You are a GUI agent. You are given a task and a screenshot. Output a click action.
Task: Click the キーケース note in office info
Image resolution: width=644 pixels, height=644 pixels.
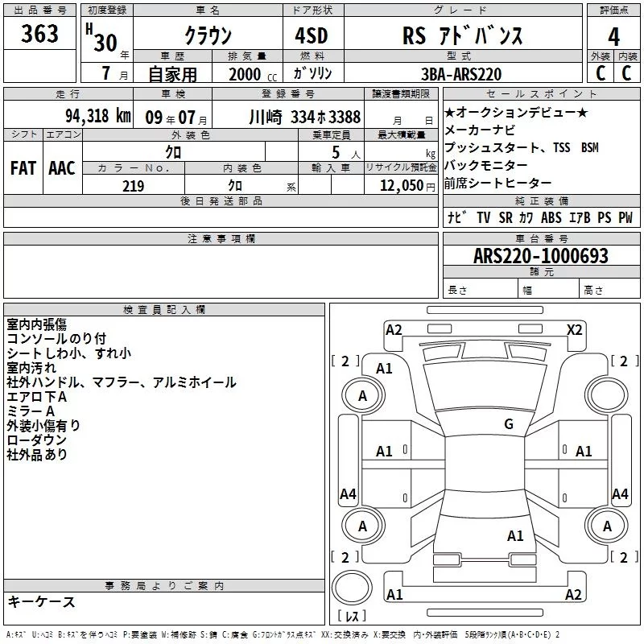point(41,601)
